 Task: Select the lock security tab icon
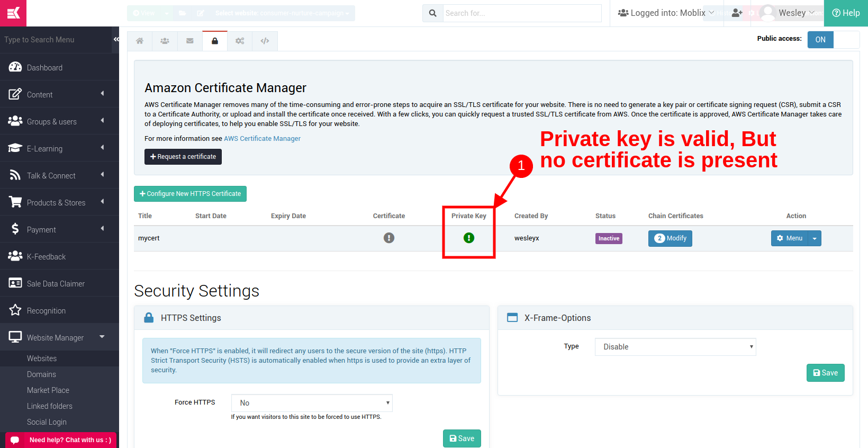[x=215, y=41]
